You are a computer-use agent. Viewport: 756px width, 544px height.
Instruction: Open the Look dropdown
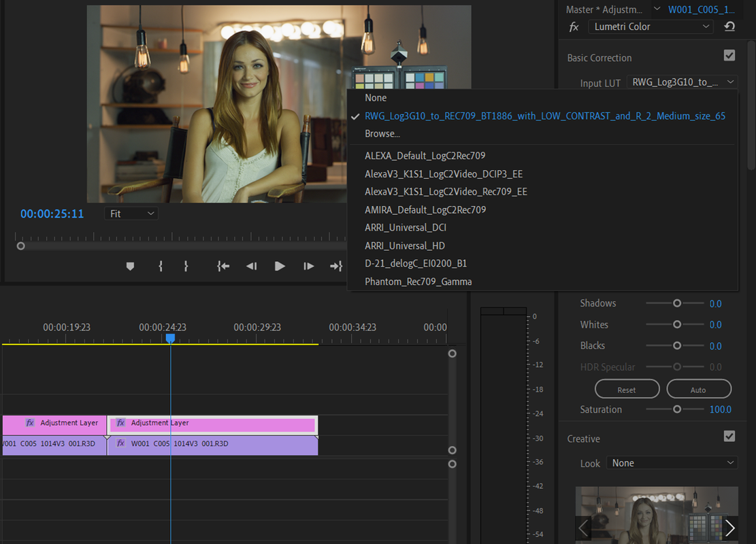point(672,463)
